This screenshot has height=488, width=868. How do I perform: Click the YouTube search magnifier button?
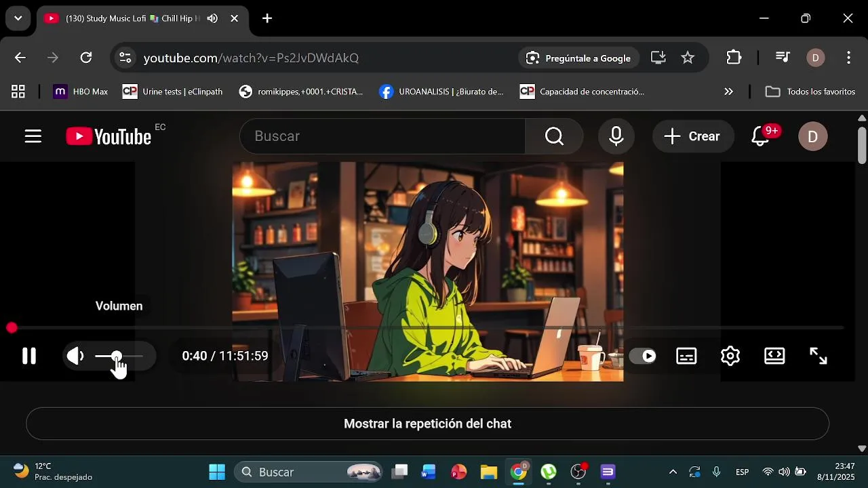554,136
